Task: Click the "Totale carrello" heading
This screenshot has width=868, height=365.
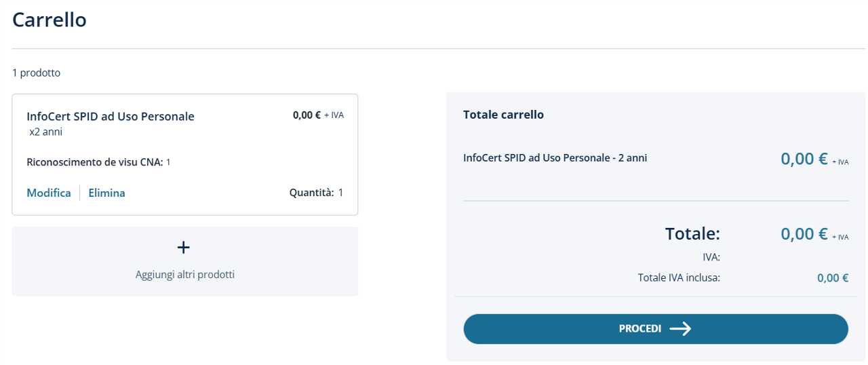Action: click(503, 115)
